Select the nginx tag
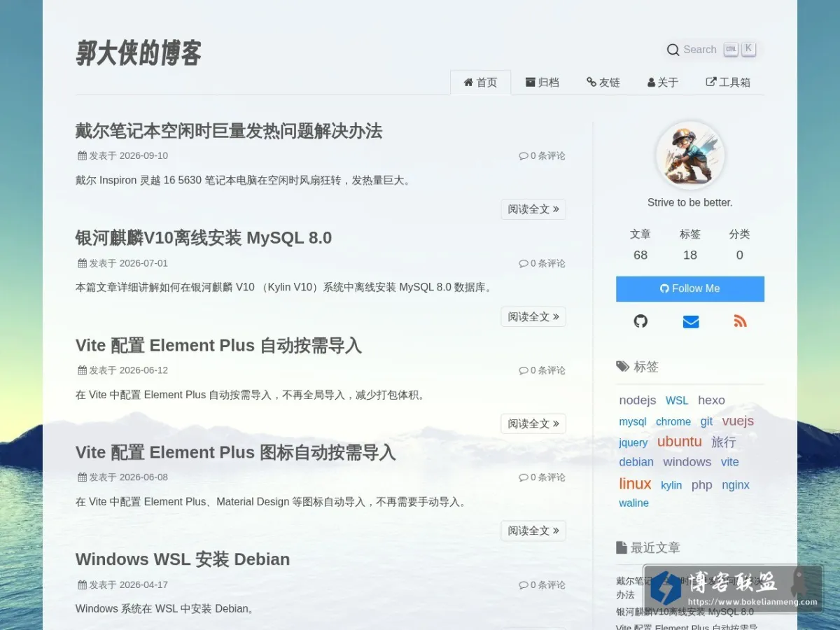The image size is (840, 630). pyautogui.click(x=736, y=485)
